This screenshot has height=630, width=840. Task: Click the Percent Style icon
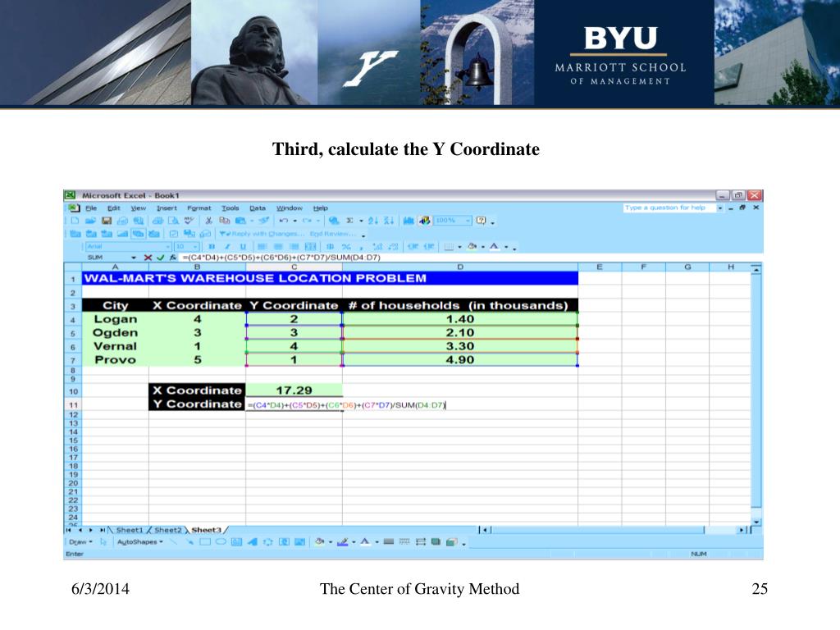pos(346,247)
